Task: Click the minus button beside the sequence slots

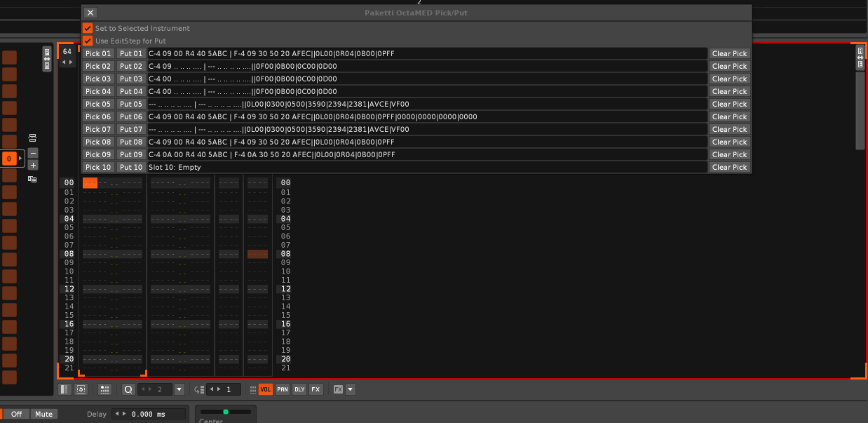Action: click(33, 154)
